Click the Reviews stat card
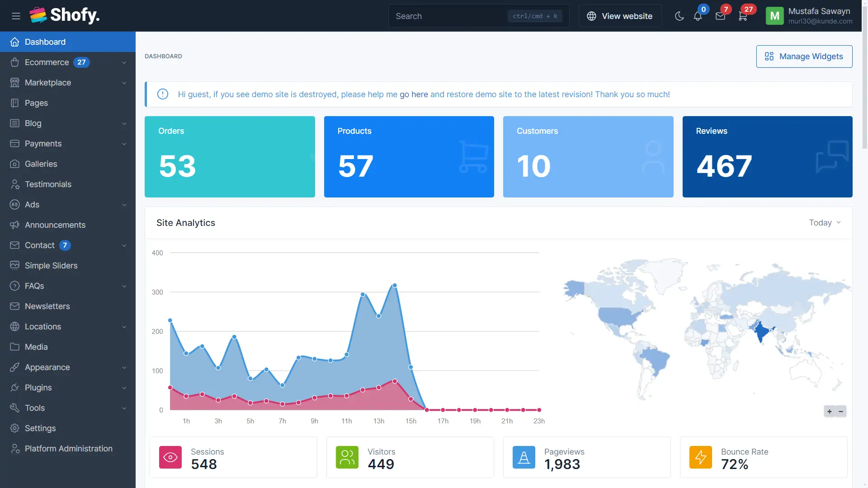 tap(767, 157)
